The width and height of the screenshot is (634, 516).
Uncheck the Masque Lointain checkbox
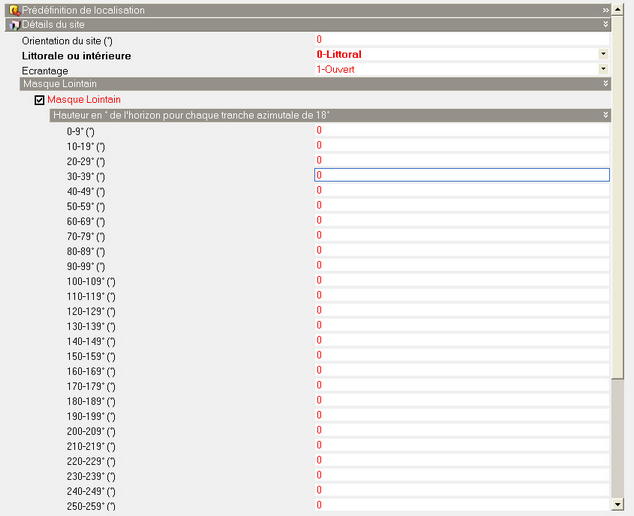click(40, 100)
